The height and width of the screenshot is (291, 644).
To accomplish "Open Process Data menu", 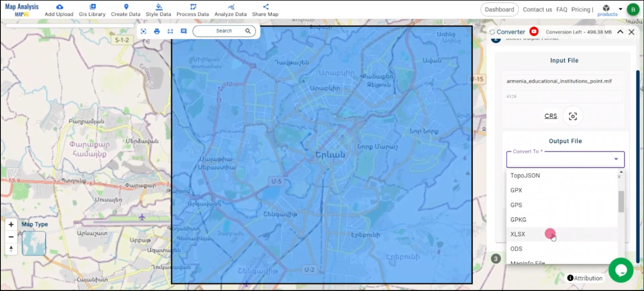I will pyautogui.click(x=193, y=10).
